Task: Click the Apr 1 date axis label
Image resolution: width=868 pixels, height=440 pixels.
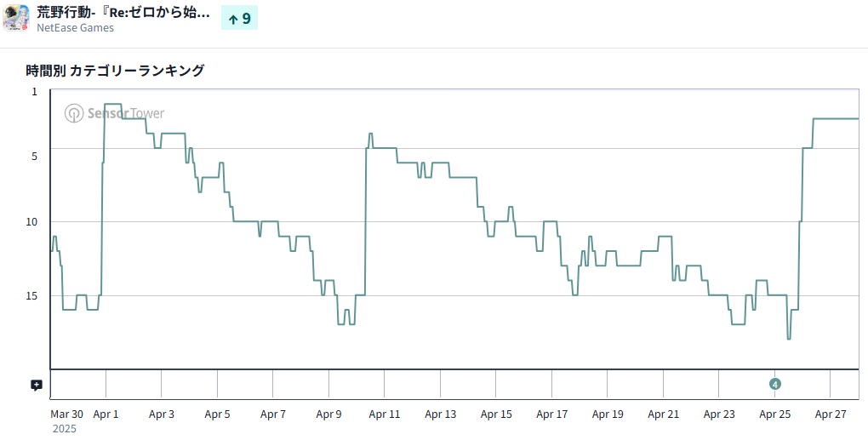Action: [106, 414]
